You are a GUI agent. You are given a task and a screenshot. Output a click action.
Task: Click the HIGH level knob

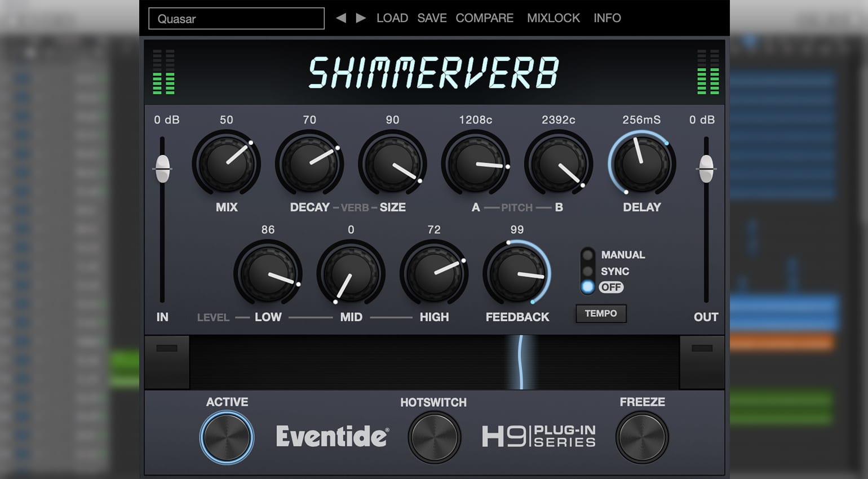434,273
